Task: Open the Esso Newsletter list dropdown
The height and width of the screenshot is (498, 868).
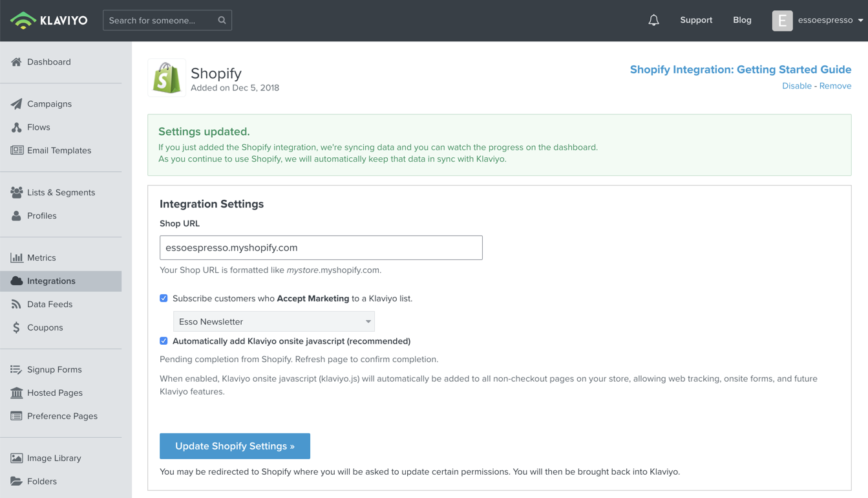Action: tap(274, 321)
